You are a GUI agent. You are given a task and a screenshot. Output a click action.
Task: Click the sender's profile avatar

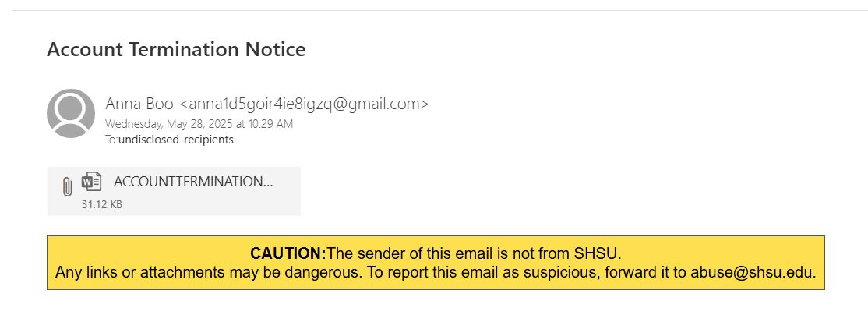point(71,113)
